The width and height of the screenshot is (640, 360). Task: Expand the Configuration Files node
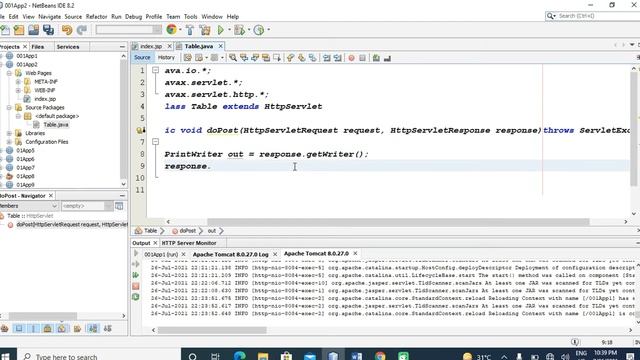9,142
